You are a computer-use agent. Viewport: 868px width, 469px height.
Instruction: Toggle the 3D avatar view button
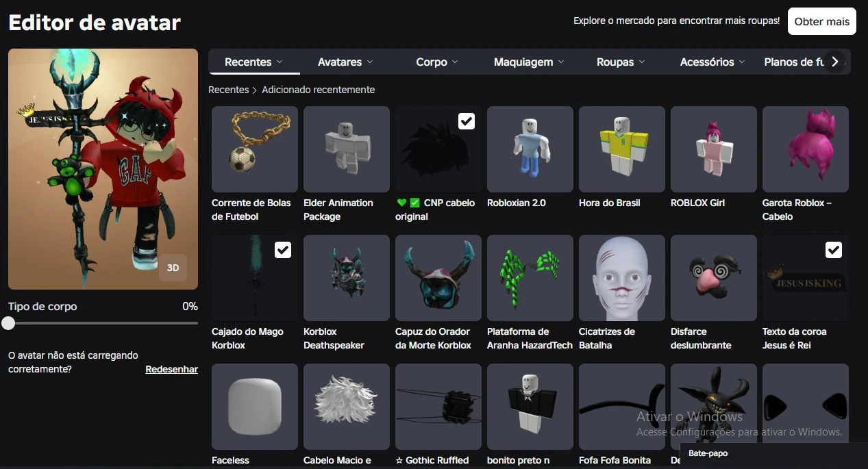pyautogui.click(x=173, y=268)
